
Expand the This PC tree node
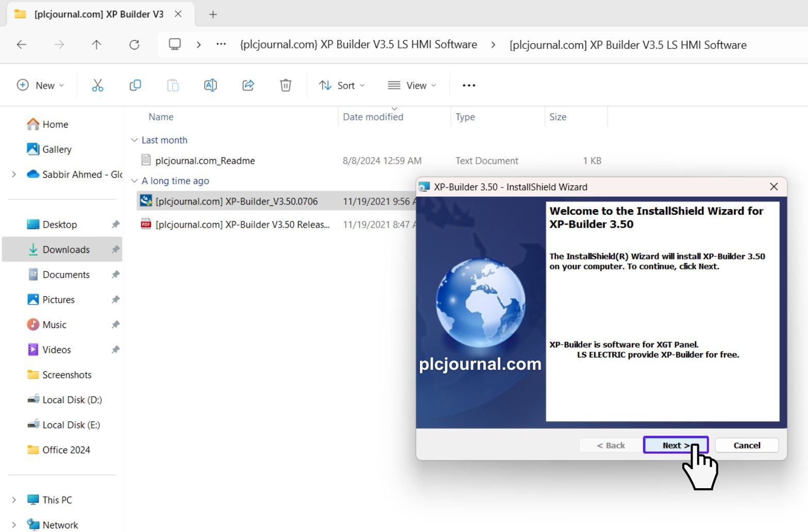(14, 500)
